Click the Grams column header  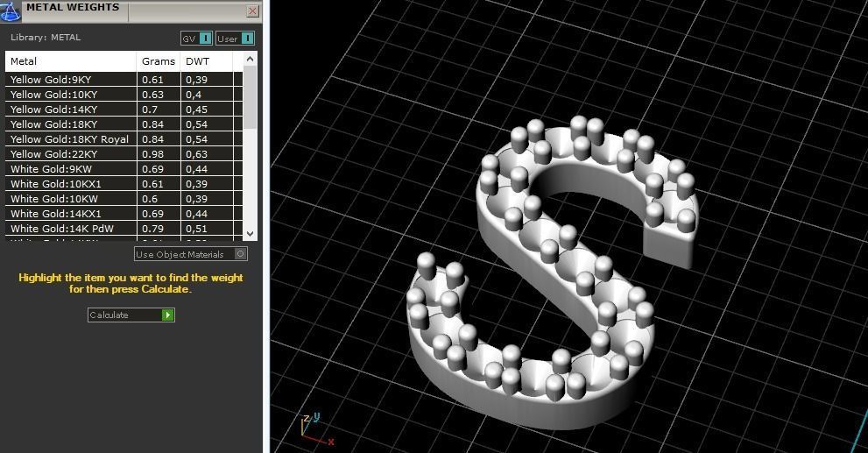click(x=159, y=61)
